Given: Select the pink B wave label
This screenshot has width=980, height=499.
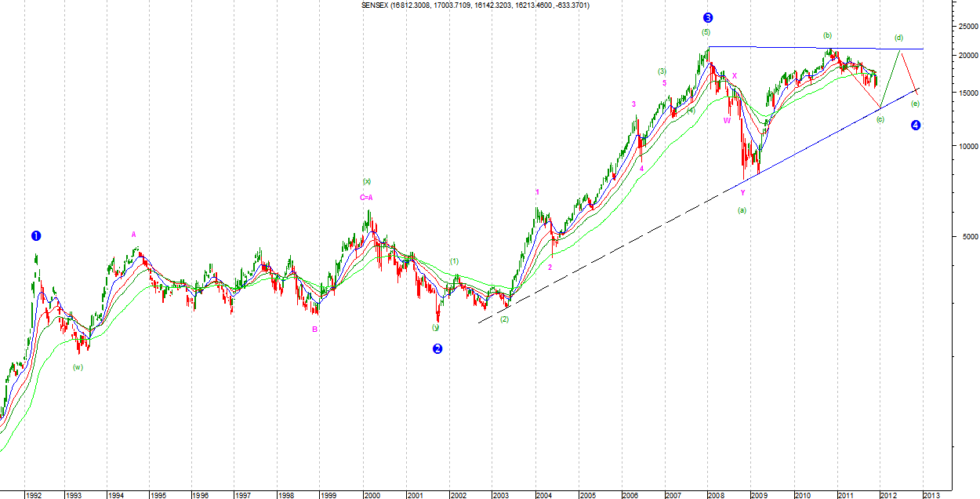Looking at the screenshot, I should [314, 330].
